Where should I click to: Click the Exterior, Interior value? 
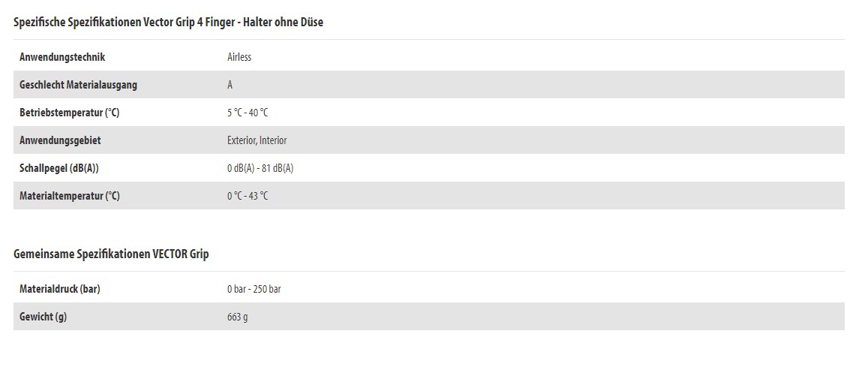pos(257,140)
